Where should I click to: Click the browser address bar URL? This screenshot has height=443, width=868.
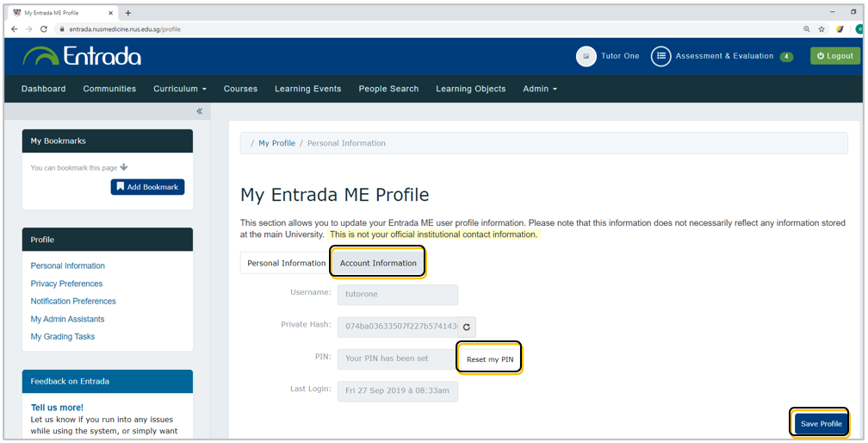tap(125, 29)
